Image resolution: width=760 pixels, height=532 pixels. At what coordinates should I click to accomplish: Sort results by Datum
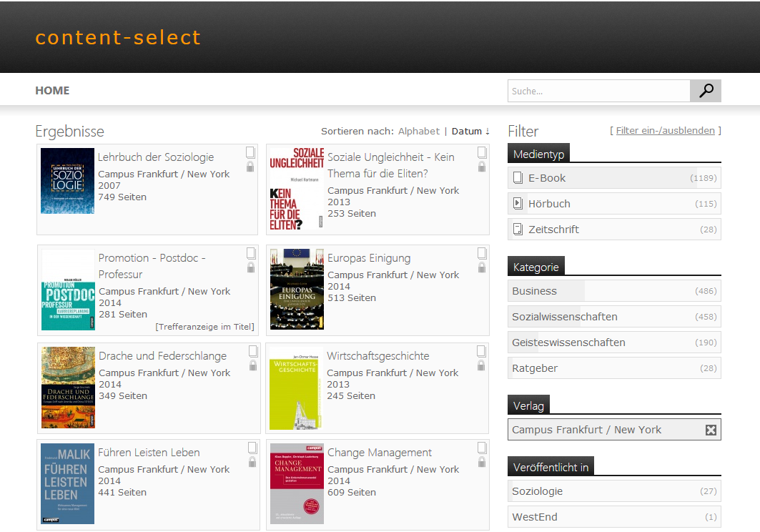(467, 132)
